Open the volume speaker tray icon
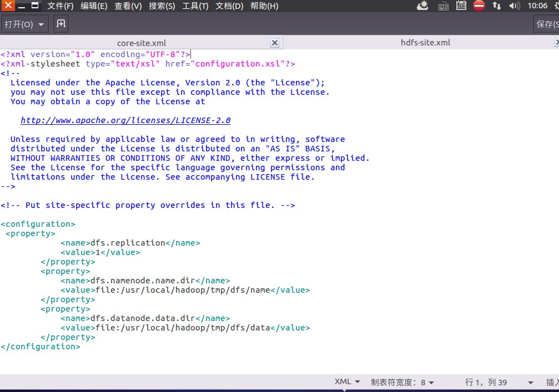559x392 pixels. click(x=515, y=6)
